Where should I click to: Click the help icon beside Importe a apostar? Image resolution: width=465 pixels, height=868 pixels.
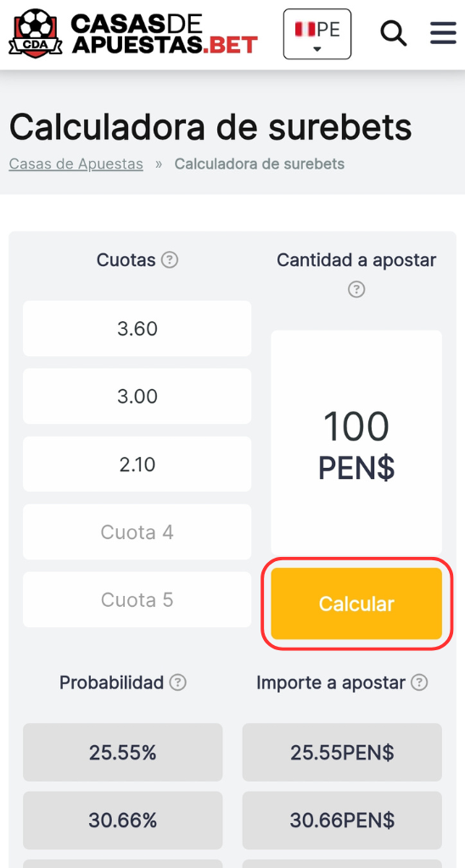click(419, 682)
